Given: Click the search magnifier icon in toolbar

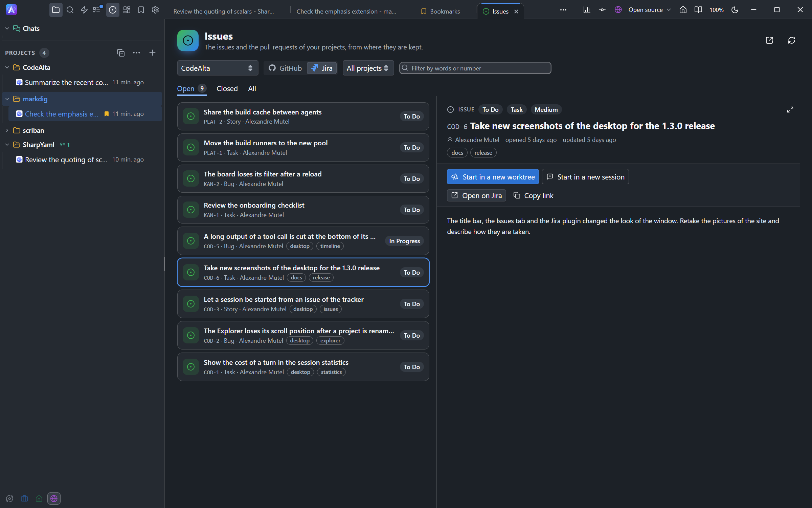Looking at the screenshot, I should tap(70, 10).
